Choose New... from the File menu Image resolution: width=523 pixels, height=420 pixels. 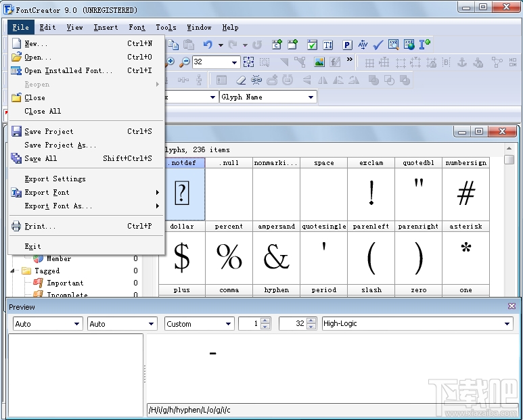87,44
